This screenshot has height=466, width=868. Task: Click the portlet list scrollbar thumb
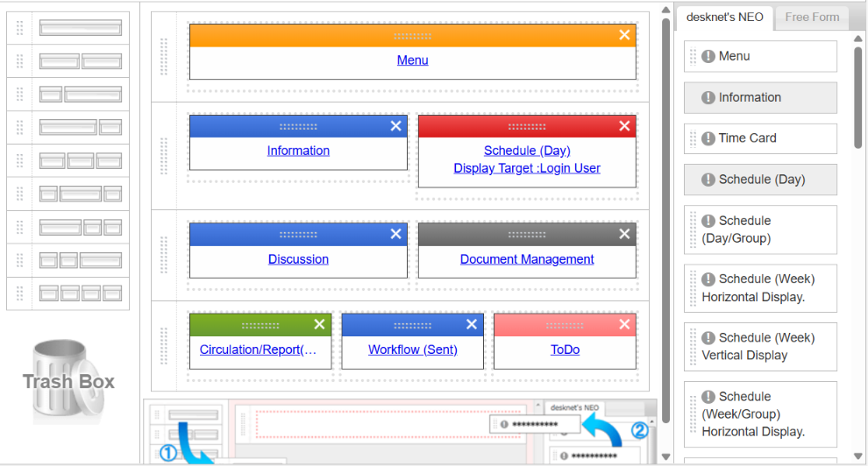click(x=858, y=98)
